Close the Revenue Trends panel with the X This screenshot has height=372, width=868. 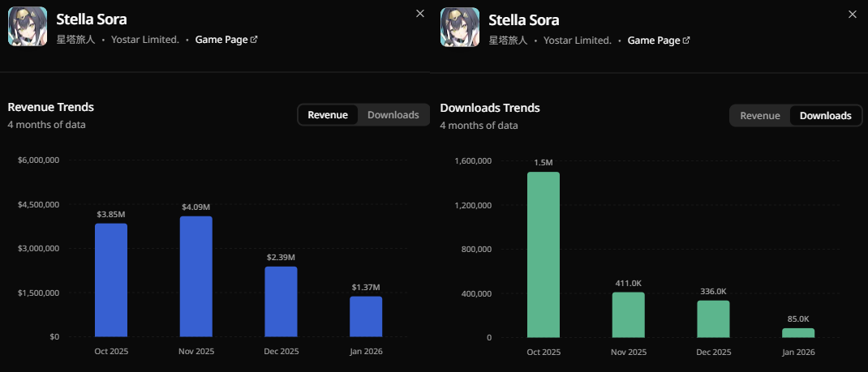click(419, 14)
